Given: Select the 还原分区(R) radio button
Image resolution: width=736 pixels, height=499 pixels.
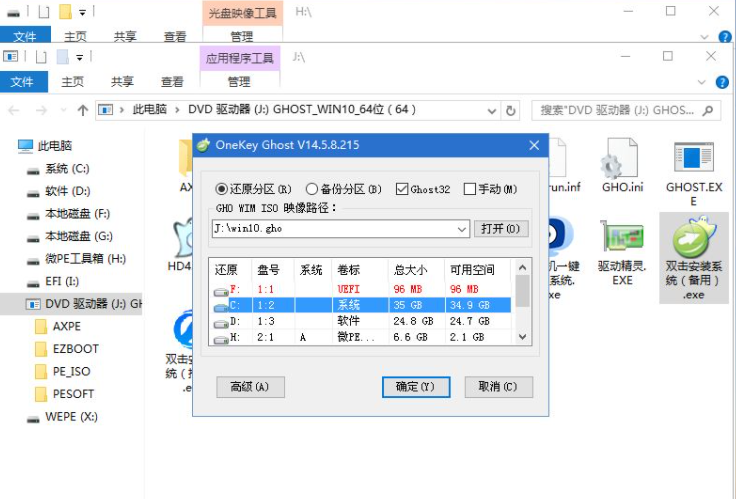Looking at the screenshot, I should click(x=222, y=188).
